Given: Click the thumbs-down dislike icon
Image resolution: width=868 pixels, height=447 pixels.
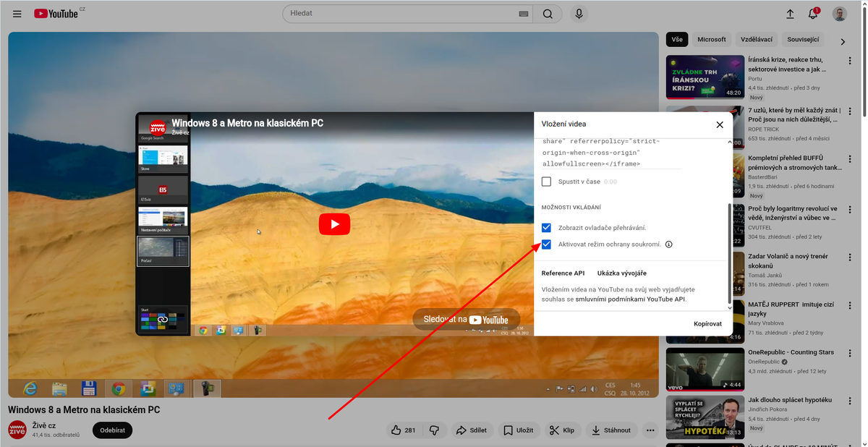Looking at the screenshot, I should tap(434, 430).
